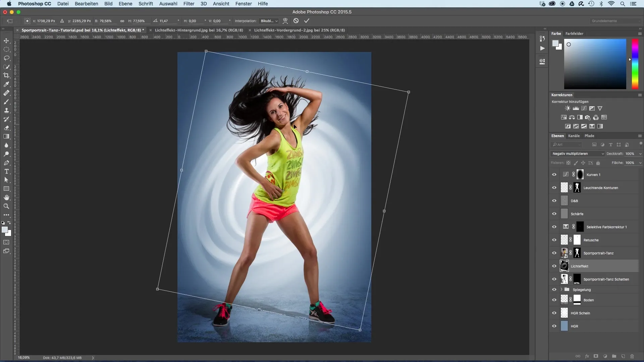Open the Interpolation dropdown

269,21
